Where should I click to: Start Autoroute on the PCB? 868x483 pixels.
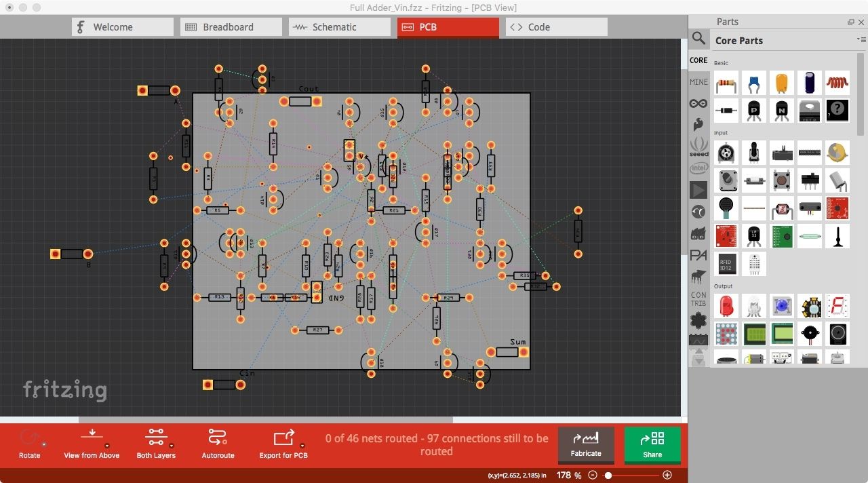[218, 442]
